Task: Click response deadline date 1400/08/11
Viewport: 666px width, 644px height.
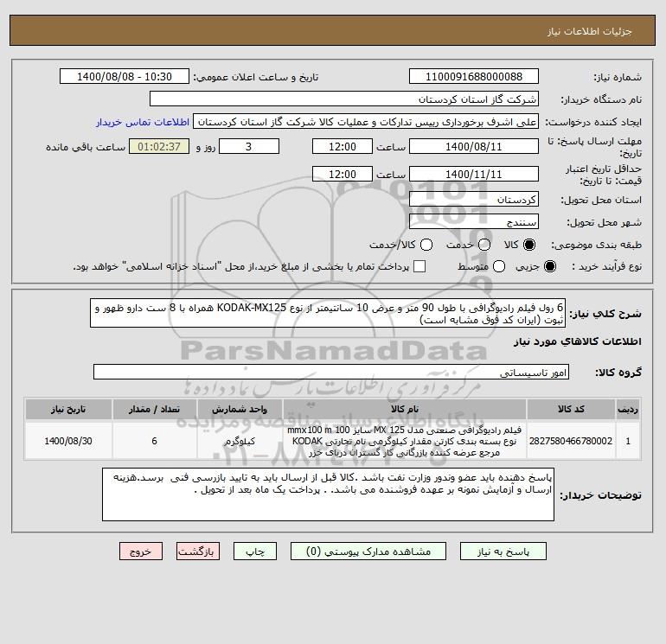Action: click(x=474, y=146)
